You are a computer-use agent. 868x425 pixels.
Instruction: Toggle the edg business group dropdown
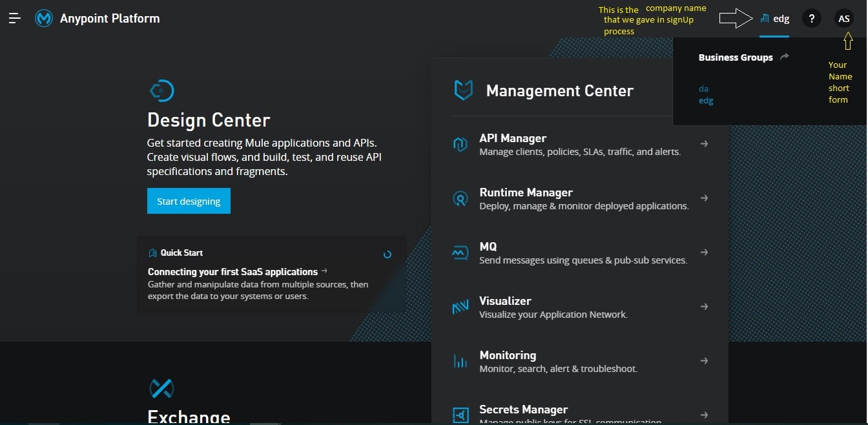point(774,19)
